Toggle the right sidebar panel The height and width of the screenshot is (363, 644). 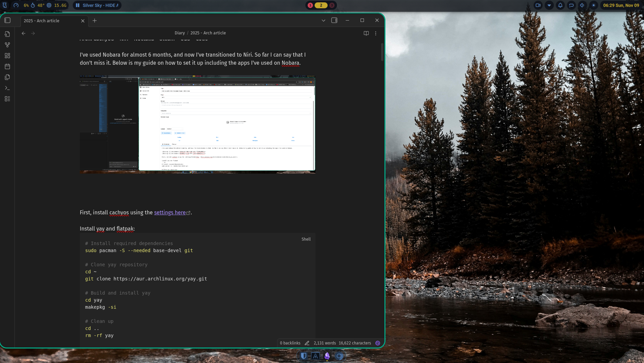click(334, 21)
